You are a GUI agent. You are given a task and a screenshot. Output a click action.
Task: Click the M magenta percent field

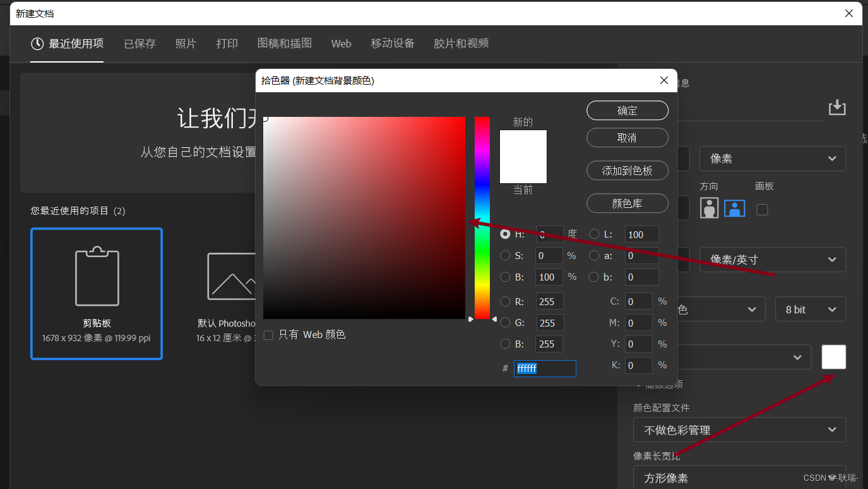[x=639, y=323]
